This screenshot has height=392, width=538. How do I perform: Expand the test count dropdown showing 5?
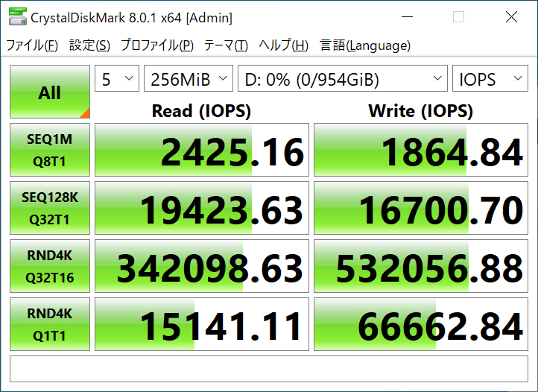[x=117, y=78]
